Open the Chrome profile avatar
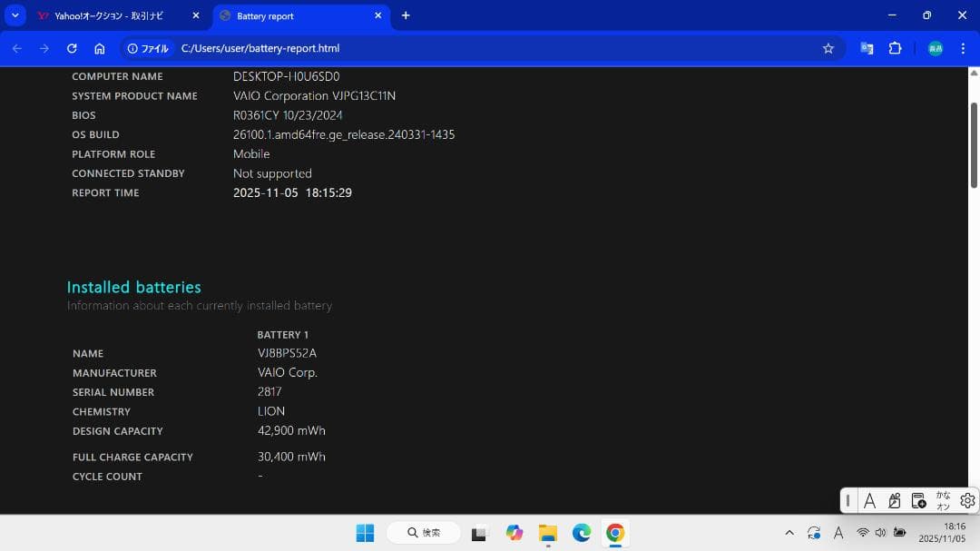The height and width of the screenshot is (551, 980). point(935,48)
